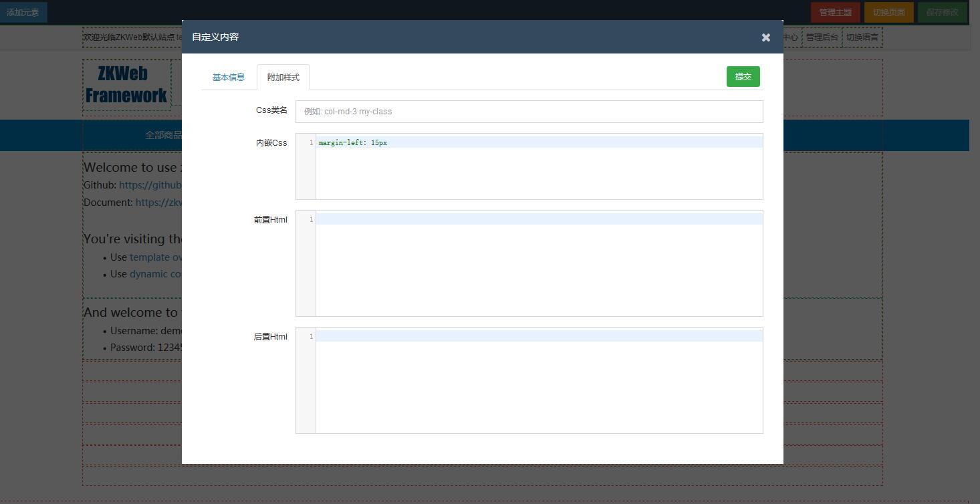Click line number 1 in 内嵌Css editor

click(x=311, y=143)
